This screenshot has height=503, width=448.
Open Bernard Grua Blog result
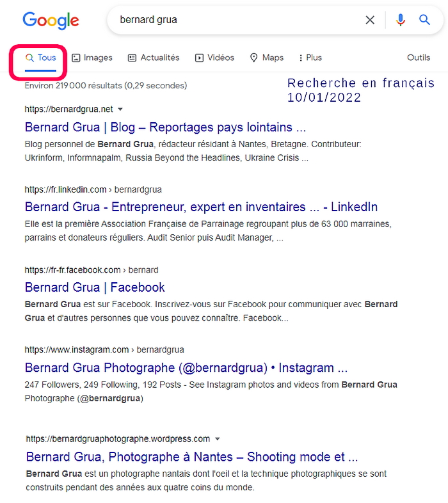click(165, 127)
